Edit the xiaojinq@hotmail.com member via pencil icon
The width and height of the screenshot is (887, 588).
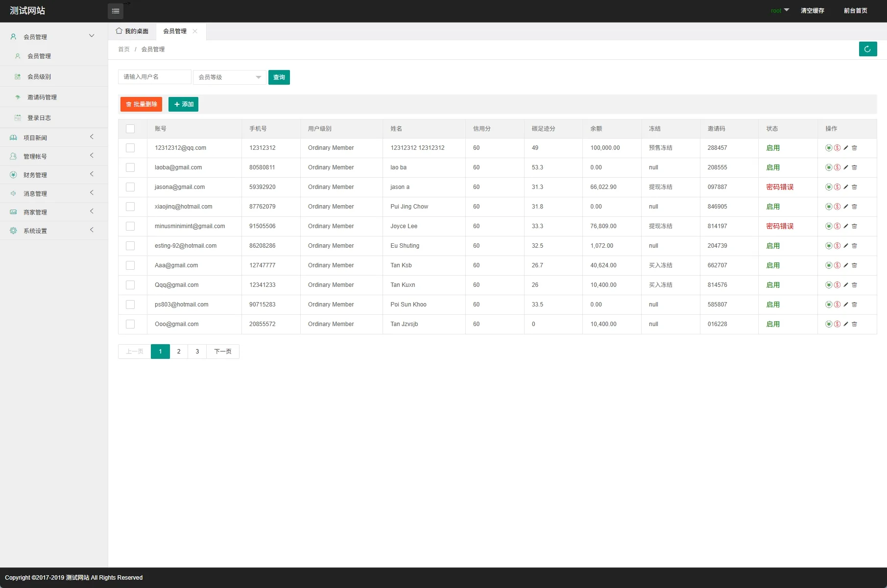(846, 207)
